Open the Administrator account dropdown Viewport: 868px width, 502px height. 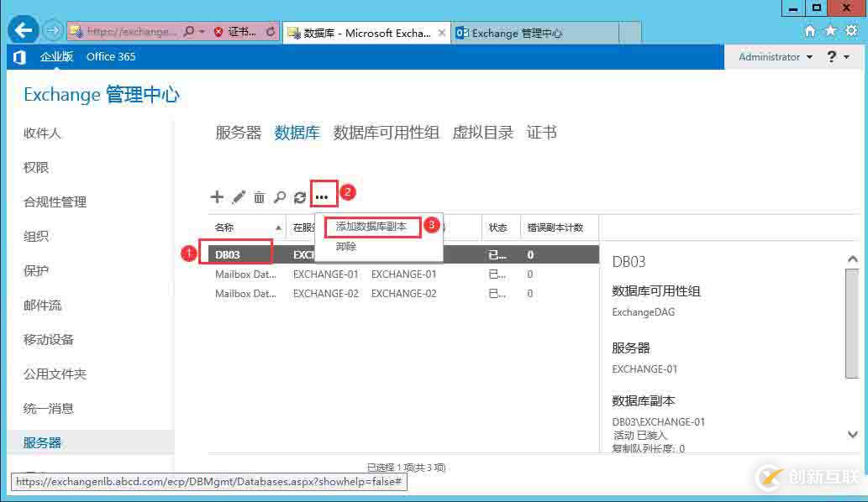click(769, 57)
